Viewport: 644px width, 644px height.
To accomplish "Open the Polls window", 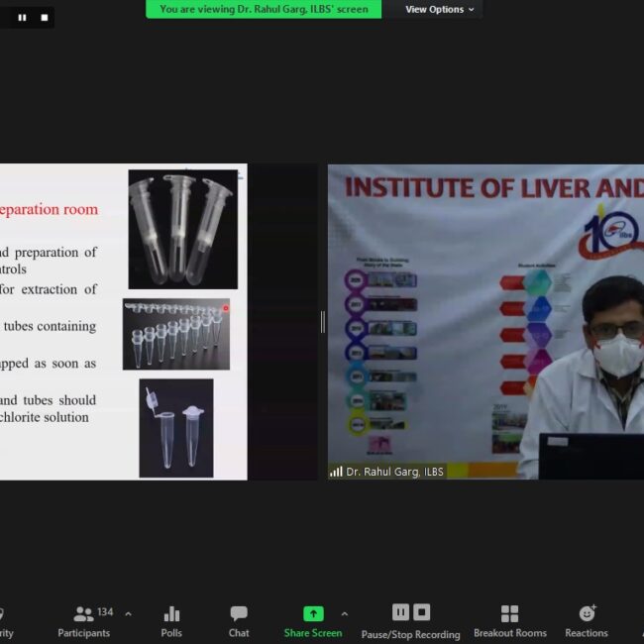I will pos(171,621).
